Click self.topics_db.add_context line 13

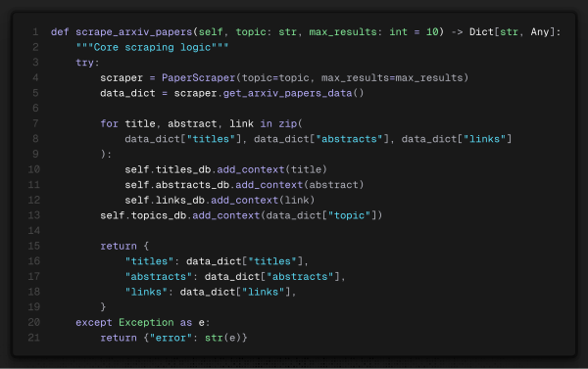pyautogui.click(x=241, y=215)
